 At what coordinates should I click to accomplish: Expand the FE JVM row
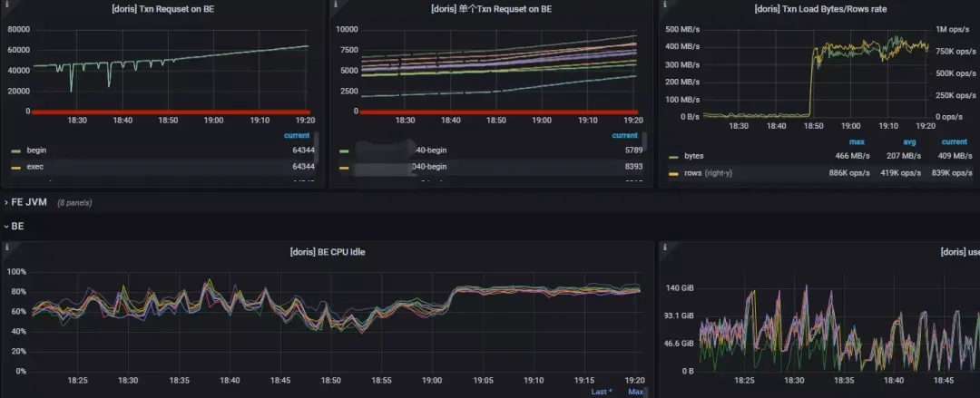(x=25, y=202)
